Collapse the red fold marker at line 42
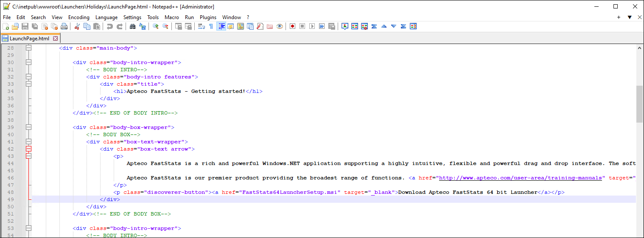The image size is (644, 238). pyautogui.click(x=29, y=149)
